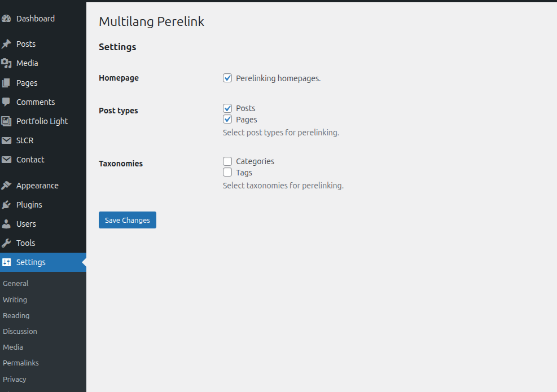Click the Pages icon in sidebar
Viewport: 557px width, 392px height.
(x=6, y=83)
